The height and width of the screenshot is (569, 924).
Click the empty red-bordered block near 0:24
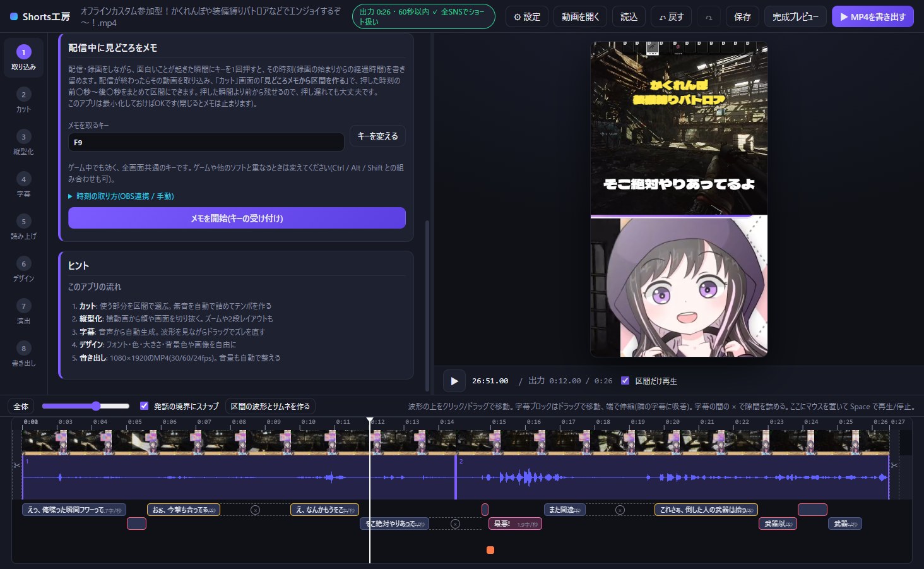(x=812, y=510)
